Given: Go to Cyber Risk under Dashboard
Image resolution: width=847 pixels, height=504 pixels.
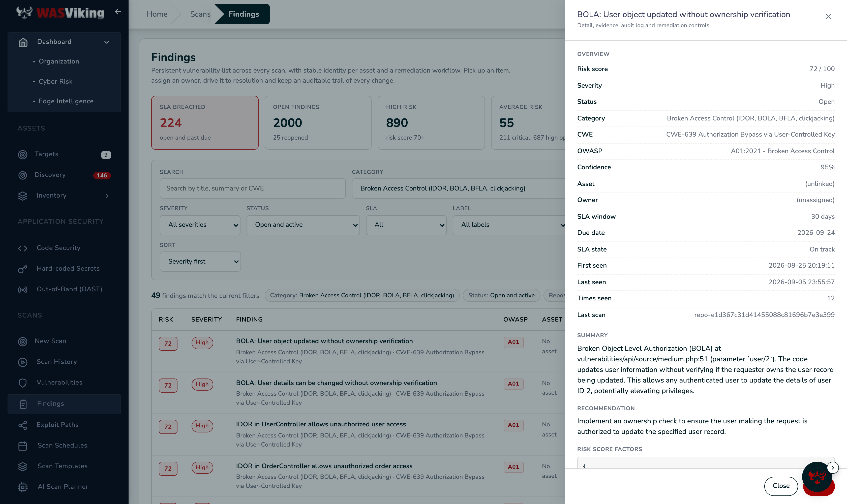Looking at the screenshot, I should (x=55, y=81).
